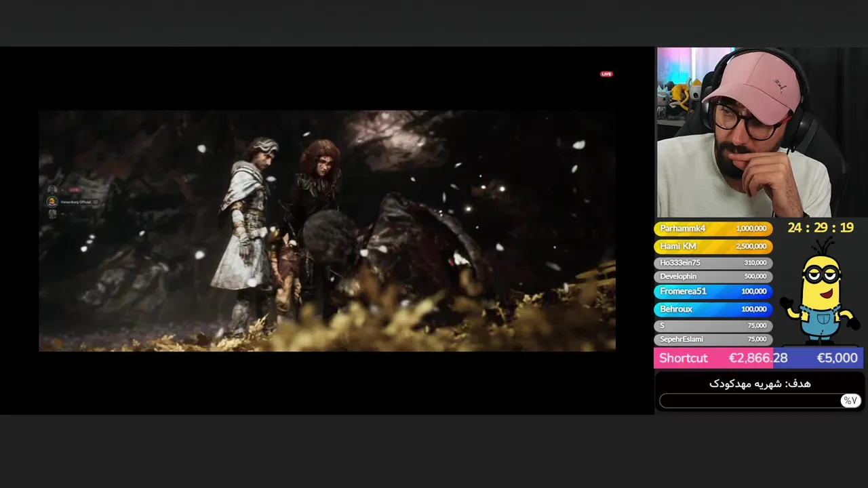This screenshot has width=868, height=488.
Task: Click the red LIVE badge above the video
Action: point(606,74)
